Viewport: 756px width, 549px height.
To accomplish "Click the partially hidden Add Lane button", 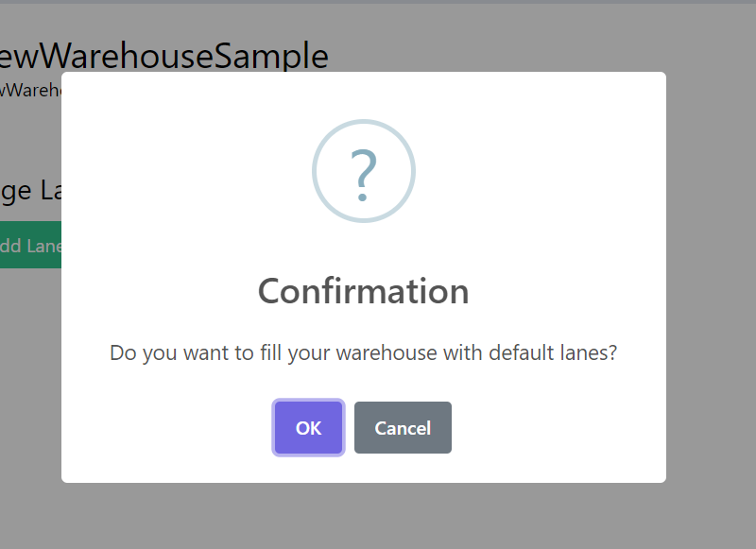I will coord(30,246).
